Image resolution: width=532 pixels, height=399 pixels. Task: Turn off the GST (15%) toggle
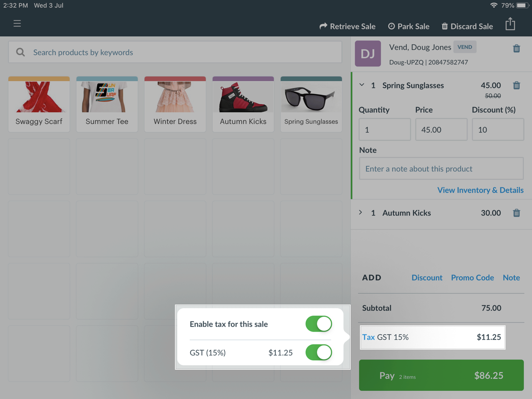pyautogui.click(x=318, y=353)
